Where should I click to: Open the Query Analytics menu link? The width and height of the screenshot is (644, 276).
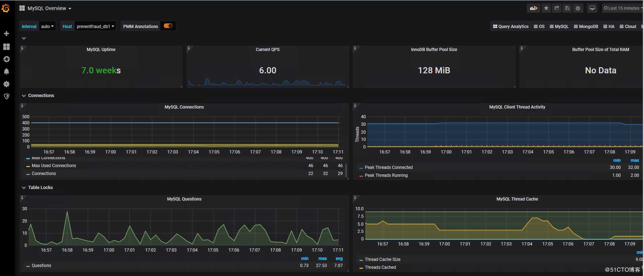pyautogui.click(x=510, y=26)
